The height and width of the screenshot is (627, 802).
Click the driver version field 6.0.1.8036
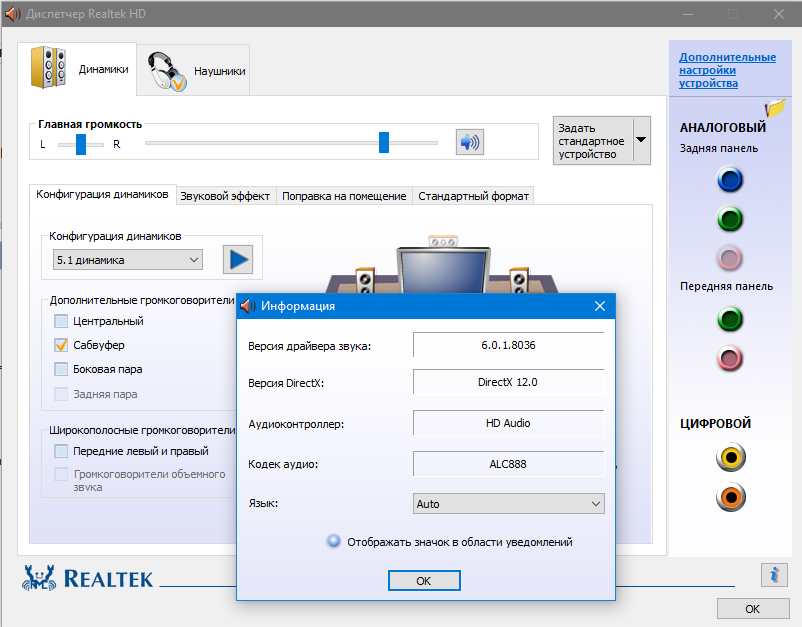[x=508, y=345]
